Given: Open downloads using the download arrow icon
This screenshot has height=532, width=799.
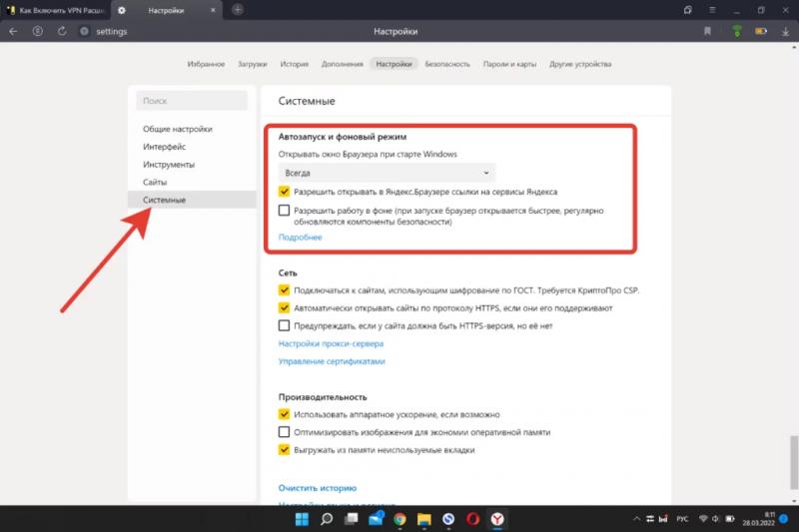Looking at the screenshot, I should pyautogui.click(x=785, y=31).
